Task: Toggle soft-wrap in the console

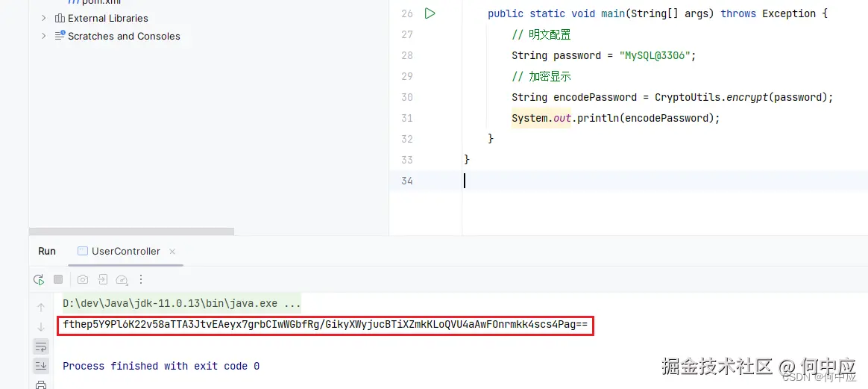Action: pos(41,347)
